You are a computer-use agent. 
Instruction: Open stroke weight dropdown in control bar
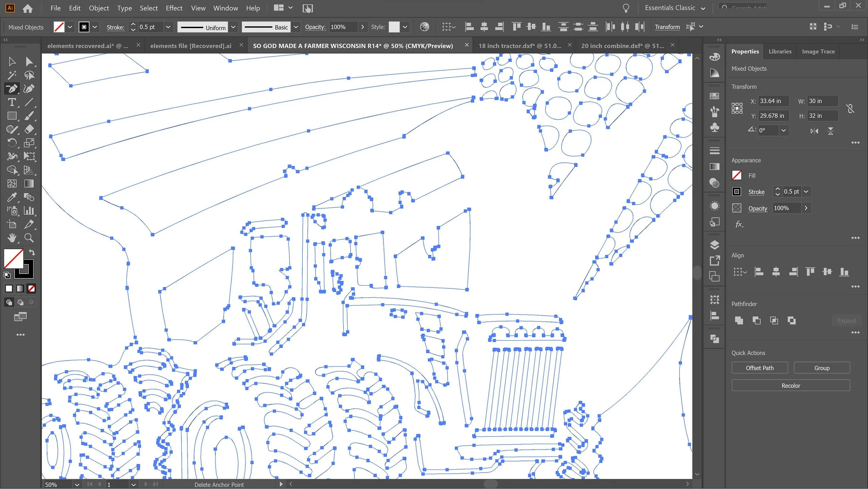(168, 27)
